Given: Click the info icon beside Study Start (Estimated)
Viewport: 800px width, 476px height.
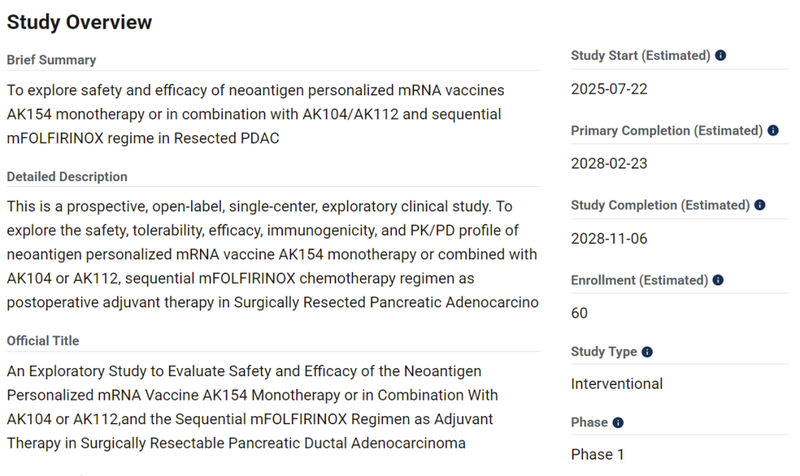Looking at the screenshot, I should point(721,56).
